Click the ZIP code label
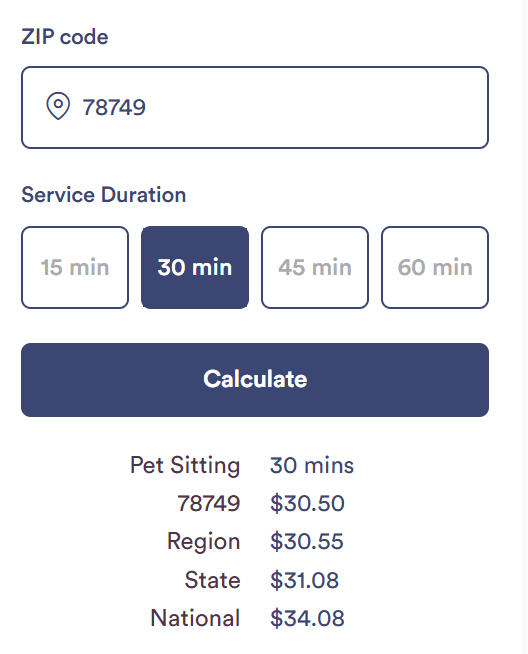Image resolution: width=528 pixels, height=654 pixels. 65,37
